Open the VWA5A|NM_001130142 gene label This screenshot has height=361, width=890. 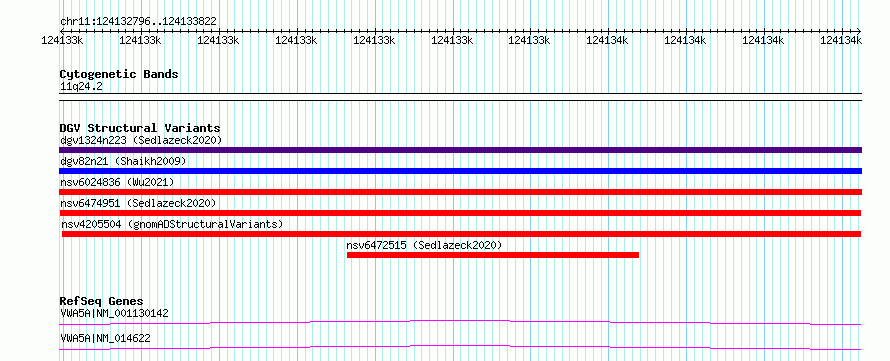[x=114, y=313]
